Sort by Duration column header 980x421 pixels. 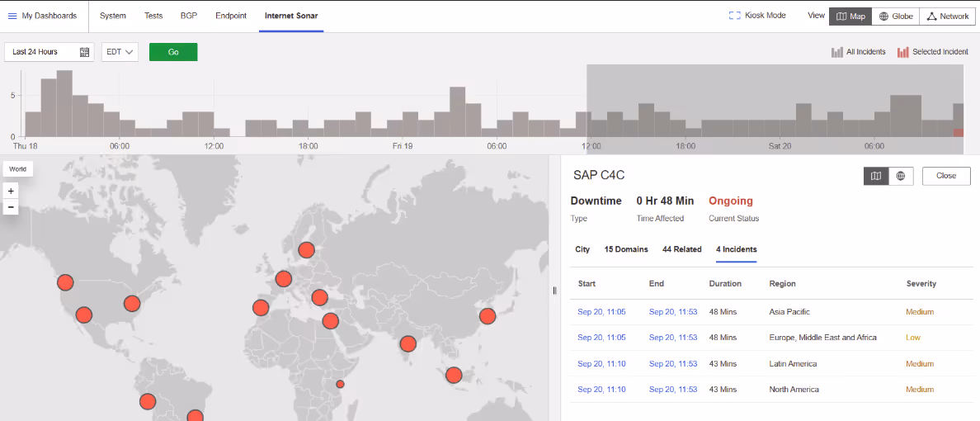(x=725, y=283)
